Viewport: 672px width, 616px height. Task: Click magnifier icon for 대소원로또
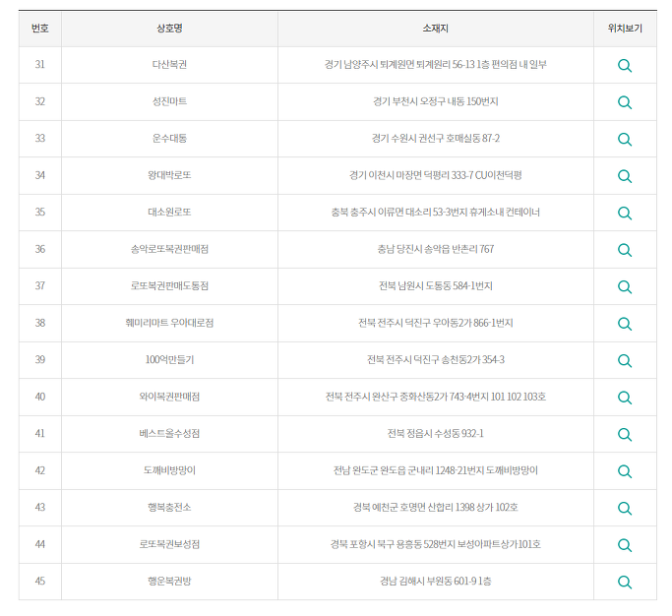(x=625, y=214)
